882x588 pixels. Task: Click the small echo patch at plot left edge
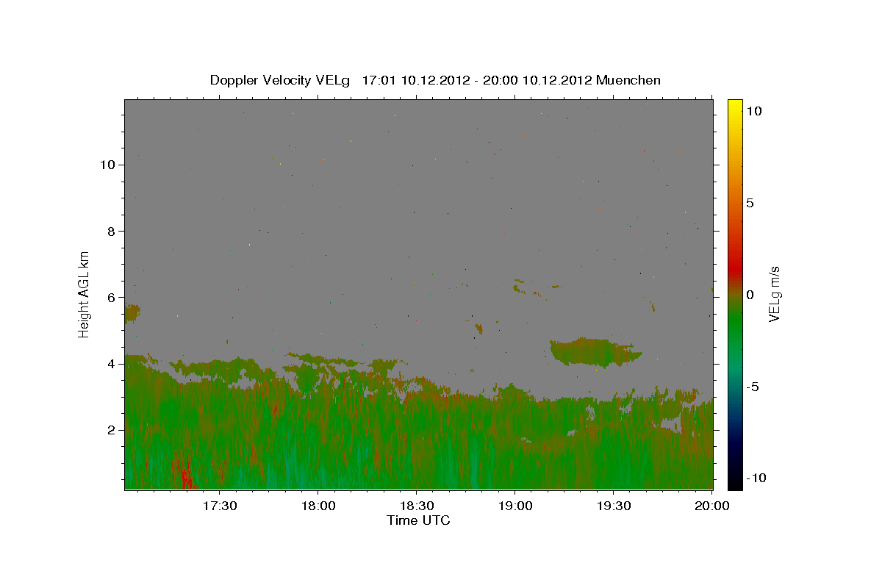[x=132, y=313]
